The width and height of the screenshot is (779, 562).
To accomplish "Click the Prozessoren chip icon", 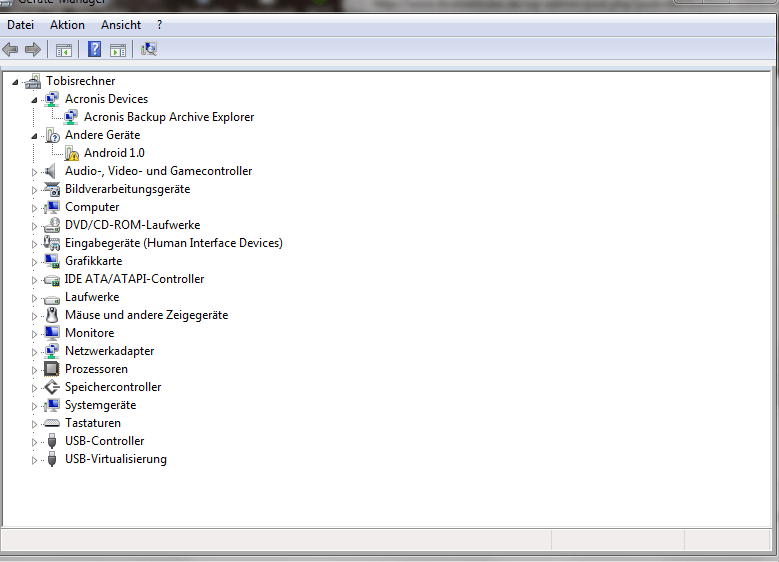I will (x=52, y=369).
